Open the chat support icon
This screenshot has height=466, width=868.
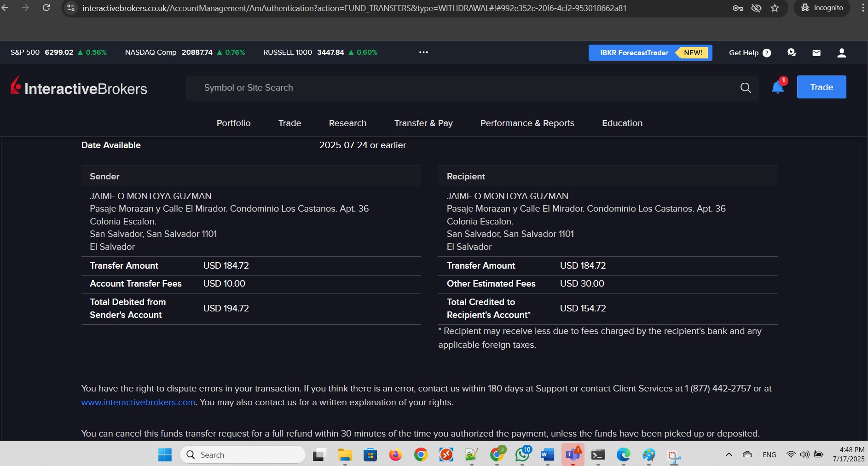792,52
